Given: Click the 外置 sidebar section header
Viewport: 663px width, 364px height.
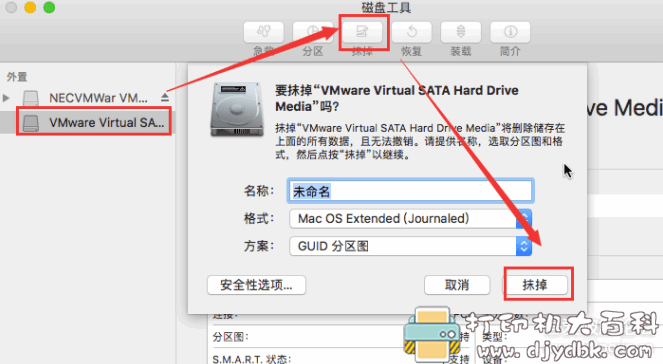Looking at the screenshot, I should coord(17,77).
